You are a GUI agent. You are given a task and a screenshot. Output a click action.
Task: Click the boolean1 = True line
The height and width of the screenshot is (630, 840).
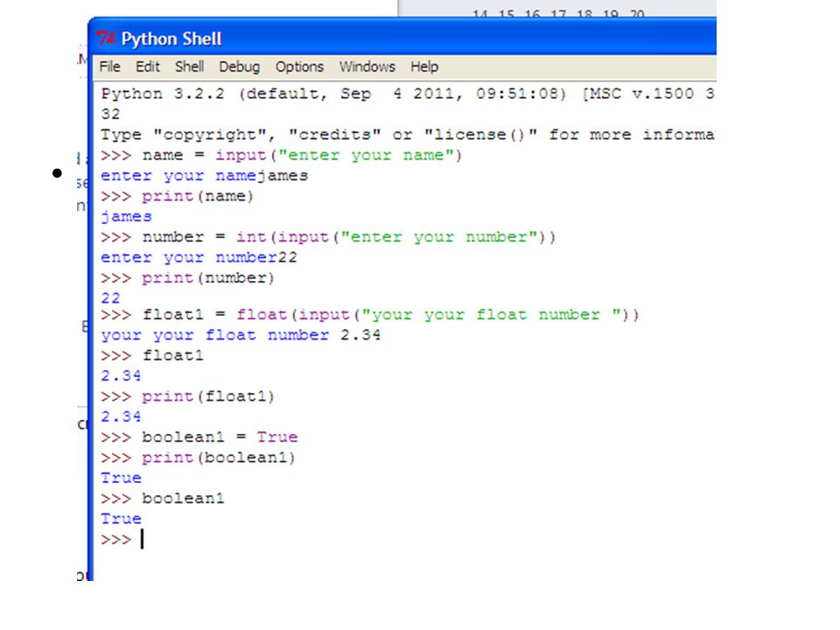pos(199,437)
